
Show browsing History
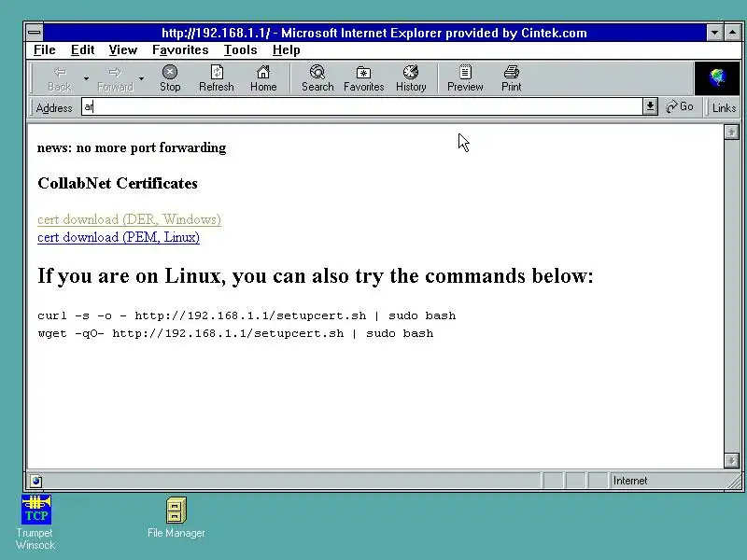click(411, 78)
